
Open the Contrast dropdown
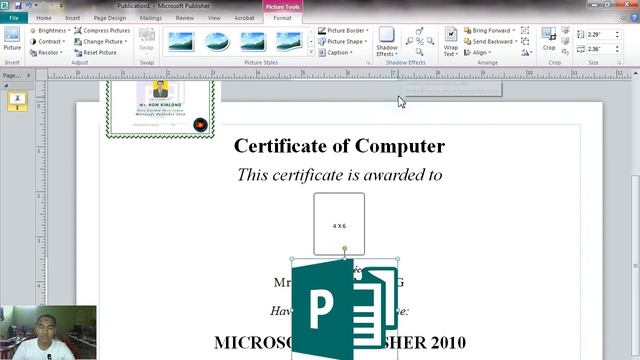(48, 42)
